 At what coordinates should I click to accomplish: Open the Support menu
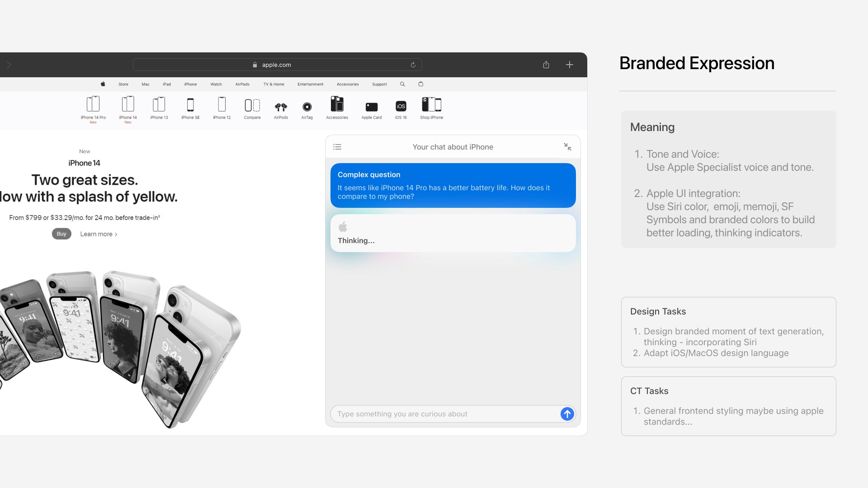379,84
